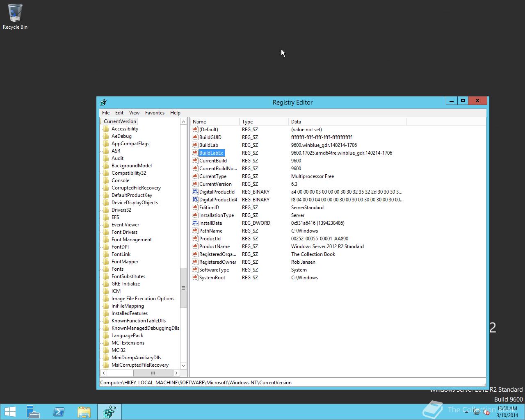Image resolution: width=525 pixels, height=420 pixels.
Task: Click the string icon of BuildLab value
Action: tap(195, 145)
